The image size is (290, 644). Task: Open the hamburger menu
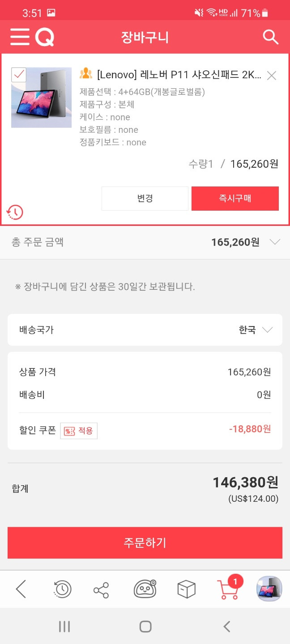[x=20, y=37]
